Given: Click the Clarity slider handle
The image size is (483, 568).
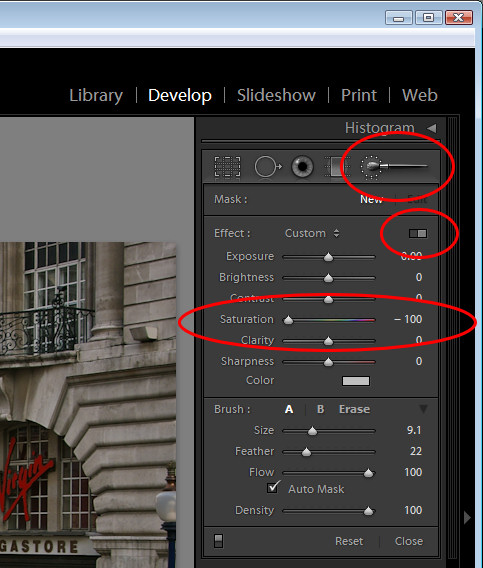Looking at the screenshot, I should [x=328, y=341].
